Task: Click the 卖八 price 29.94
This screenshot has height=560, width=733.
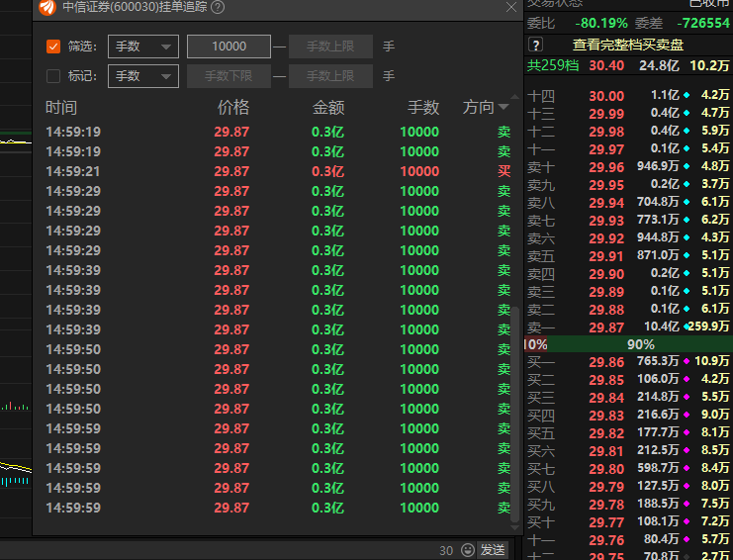Action: tap(606, 203)
